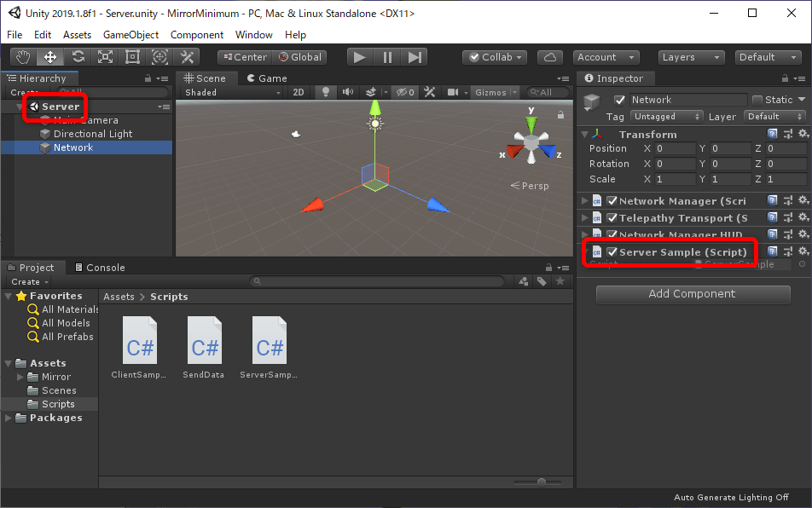This screenshot has height=508, width=812.
Task: Open the cloud services button
Action: click(550, 57)
